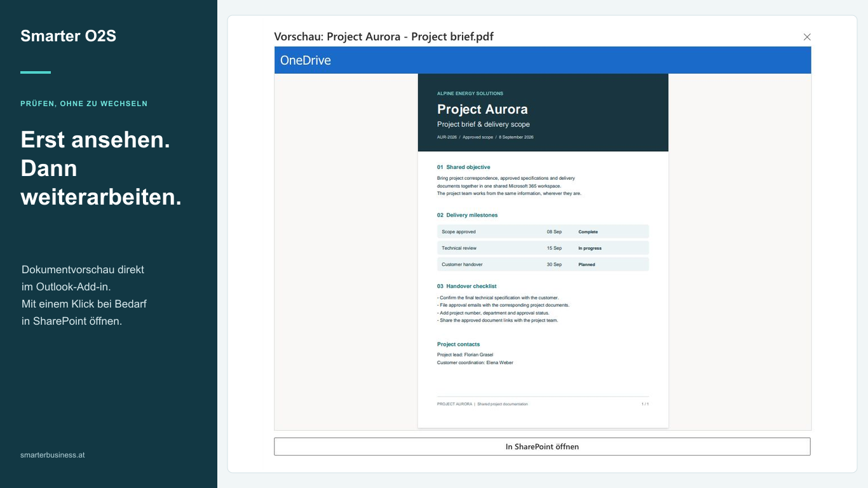This screenshot has height=488, width=868.
Task: Click the 'Complete' status cell
Action: pos(588,232)
